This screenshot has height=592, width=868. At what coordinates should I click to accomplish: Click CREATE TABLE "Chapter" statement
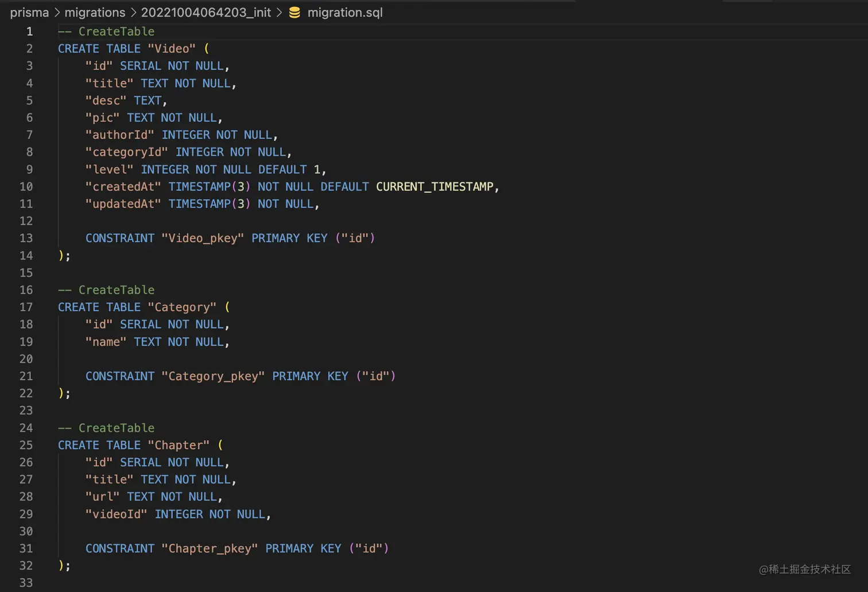[x=141, y=445]
